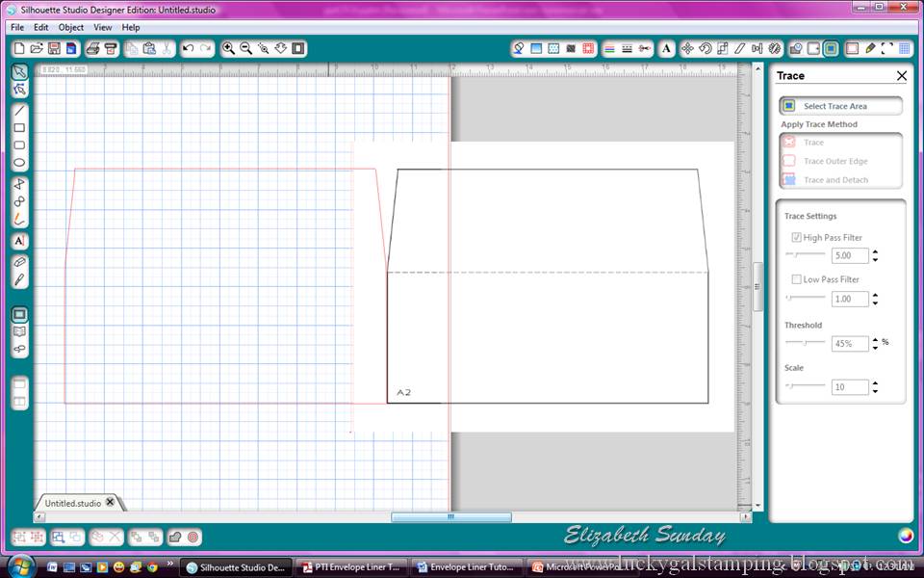Select the Edit Points tool

coord(19,90)
